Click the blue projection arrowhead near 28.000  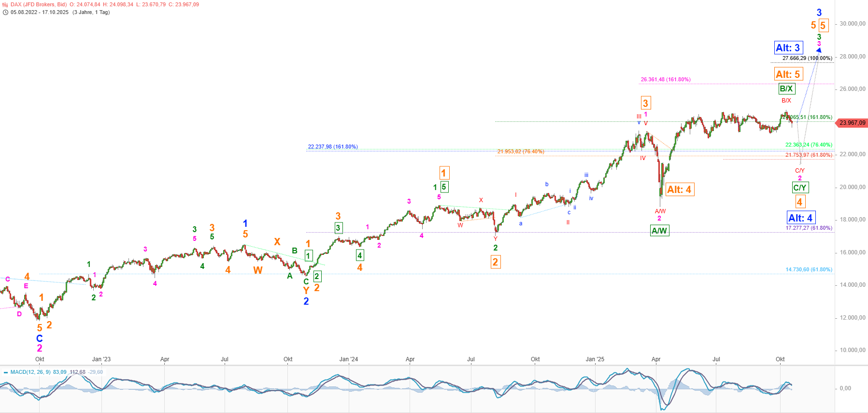click(x=819, y=50)
